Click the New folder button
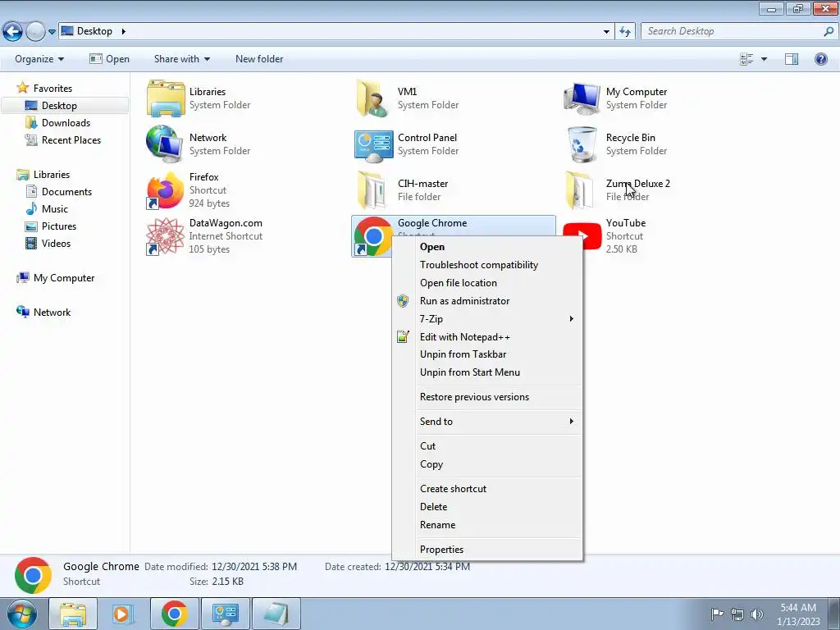The image size is (840, 630). coord(259,59)
